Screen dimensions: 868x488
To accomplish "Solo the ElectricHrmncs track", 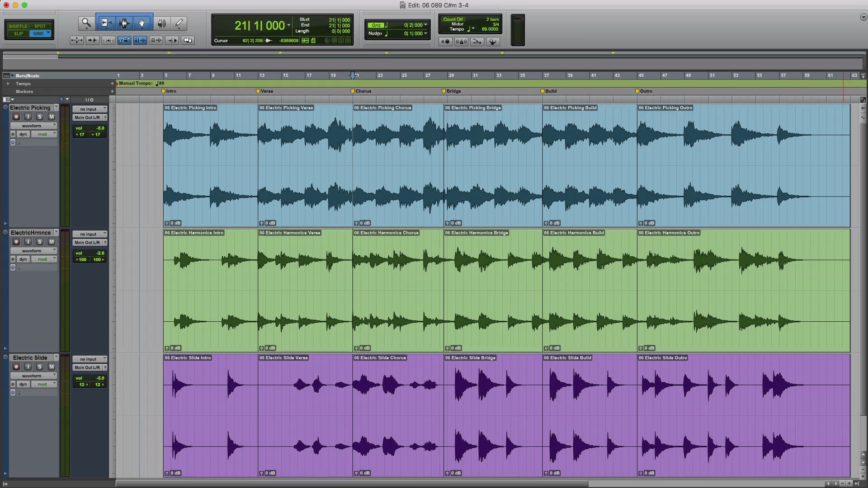I will (39, 242).
